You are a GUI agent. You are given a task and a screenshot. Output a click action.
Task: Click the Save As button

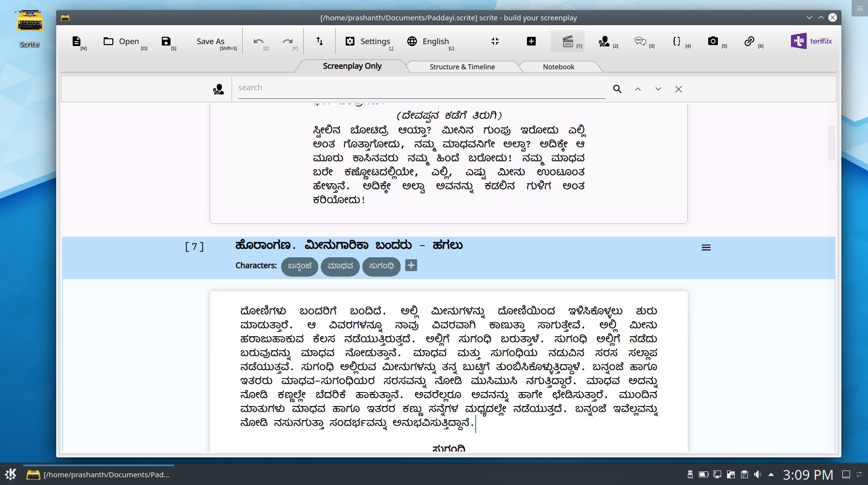[x=210, y=41]
